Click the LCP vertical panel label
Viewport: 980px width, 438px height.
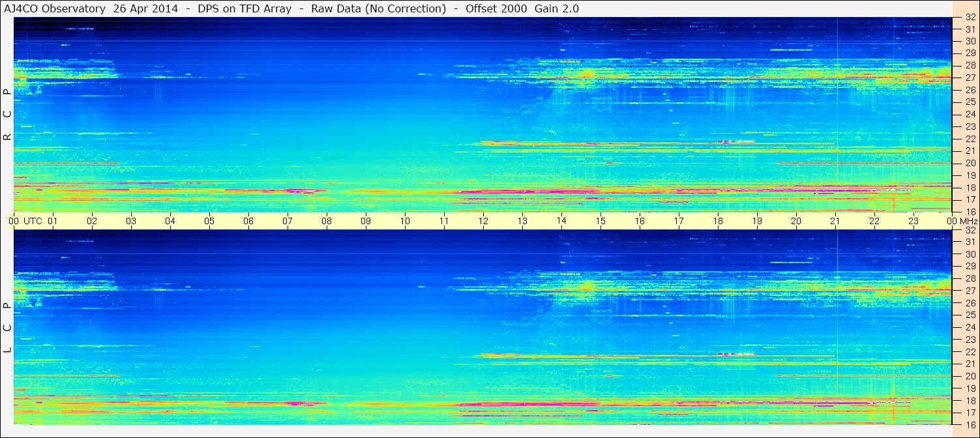(7, 328)
